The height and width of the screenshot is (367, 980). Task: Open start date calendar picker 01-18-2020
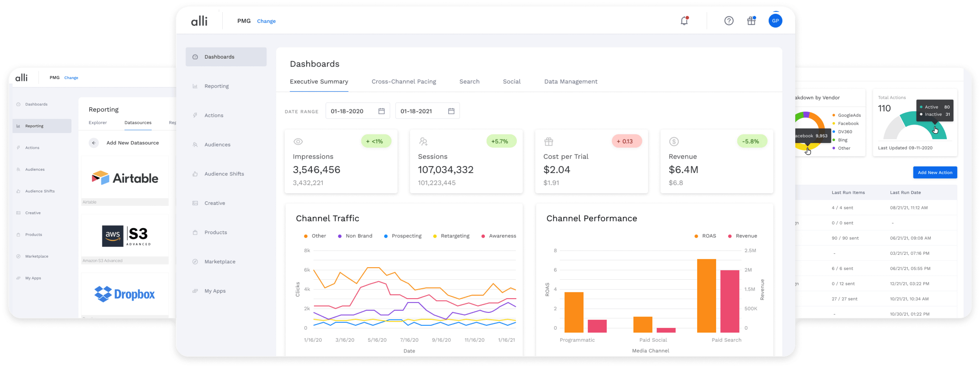point(381,111)
